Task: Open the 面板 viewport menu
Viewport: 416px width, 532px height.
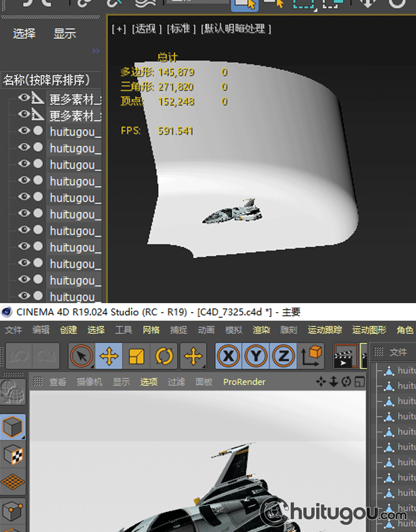Action: (204, 382)
